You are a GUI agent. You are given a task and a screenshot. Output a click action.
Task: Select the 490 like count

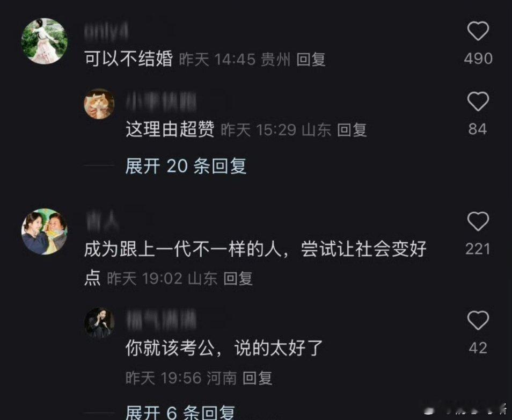[x=478, y=59]
